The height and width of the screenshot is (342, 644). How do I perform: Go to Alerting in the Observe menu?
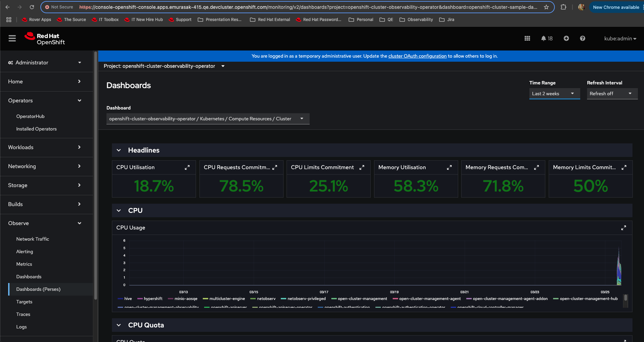click(25, 252)
